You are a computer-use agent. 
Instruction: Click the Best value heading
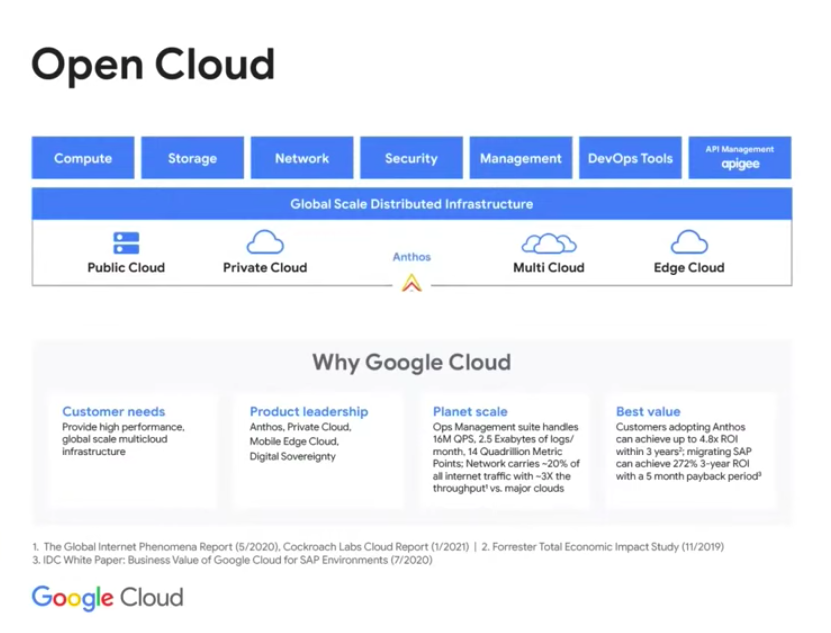coord(648,411)
